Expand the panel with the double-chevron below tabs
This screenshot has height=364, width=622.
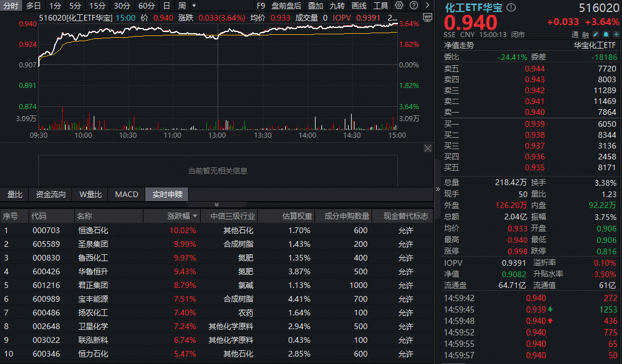click(217, 205)
